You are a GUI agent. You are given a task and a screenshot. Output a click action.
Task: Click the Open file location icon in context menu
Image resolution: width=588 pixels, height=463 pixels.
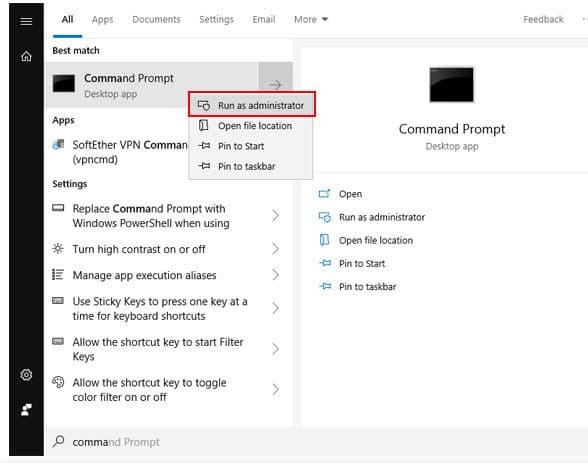[204, 125]
